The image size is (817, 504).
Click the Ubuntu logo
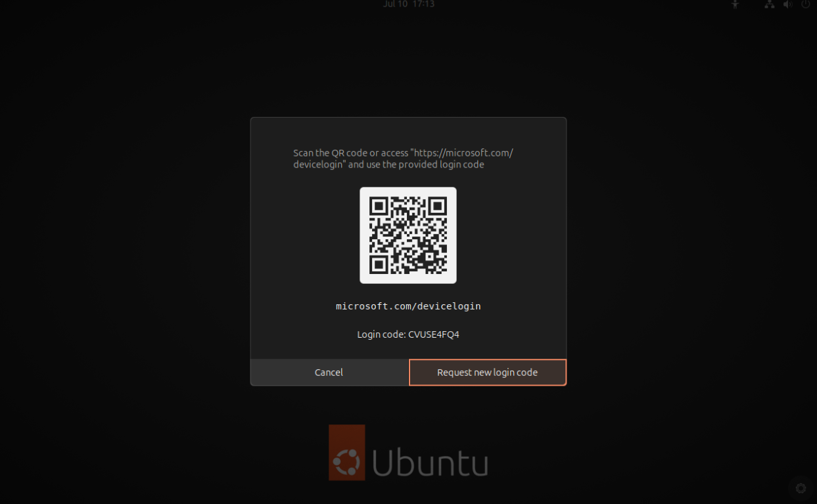point(408,452)
